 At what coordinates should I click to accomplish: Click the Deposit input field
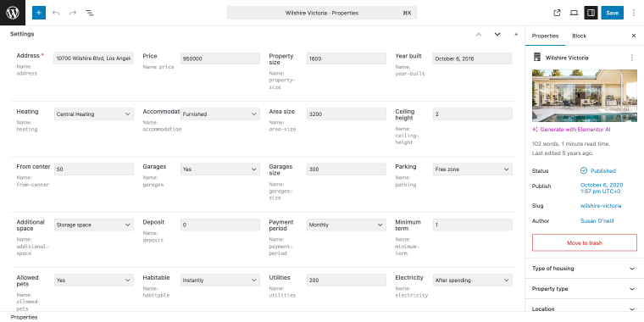point(220,225)
